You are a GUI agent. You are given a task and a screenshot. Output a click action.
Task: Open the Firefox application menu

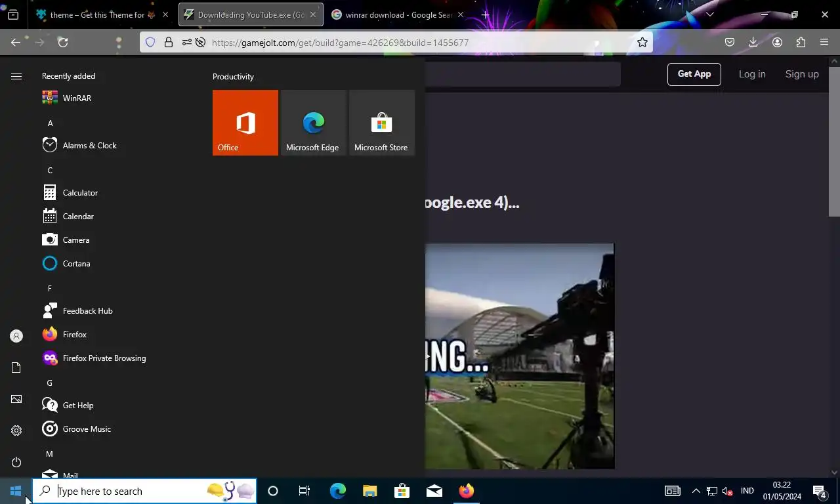click(x=824, y=42)
